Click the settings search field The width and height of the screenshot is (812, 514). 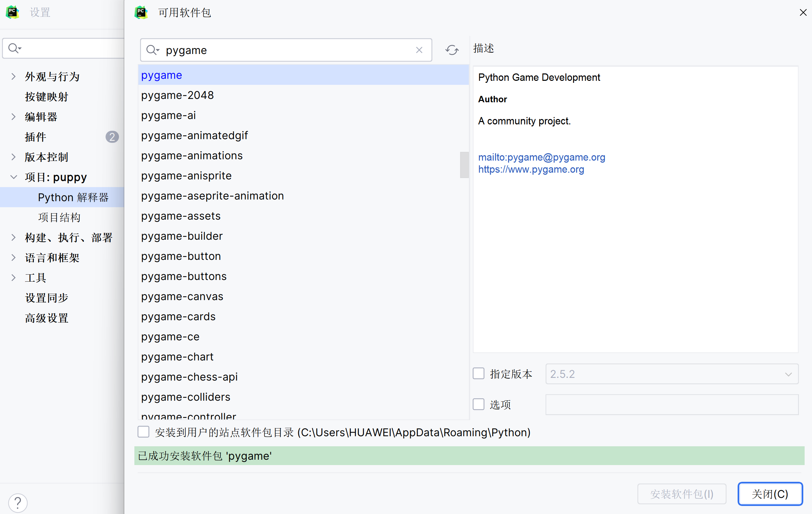coord(63,48)
